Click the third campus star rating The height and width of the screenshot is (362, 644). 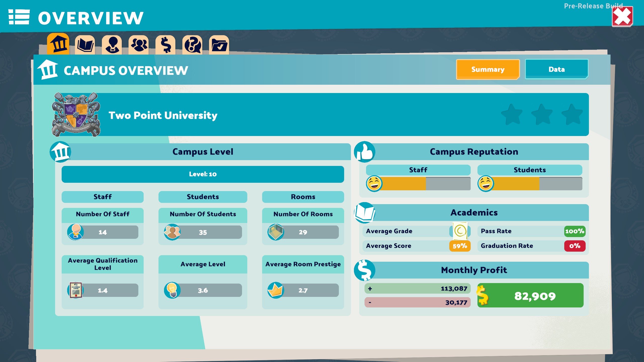572,114
